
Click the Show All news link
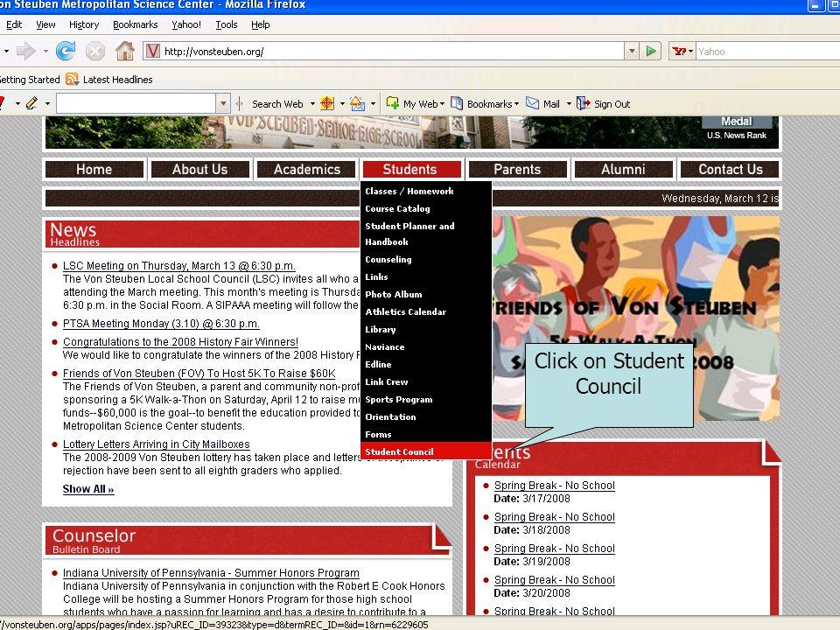88,489
